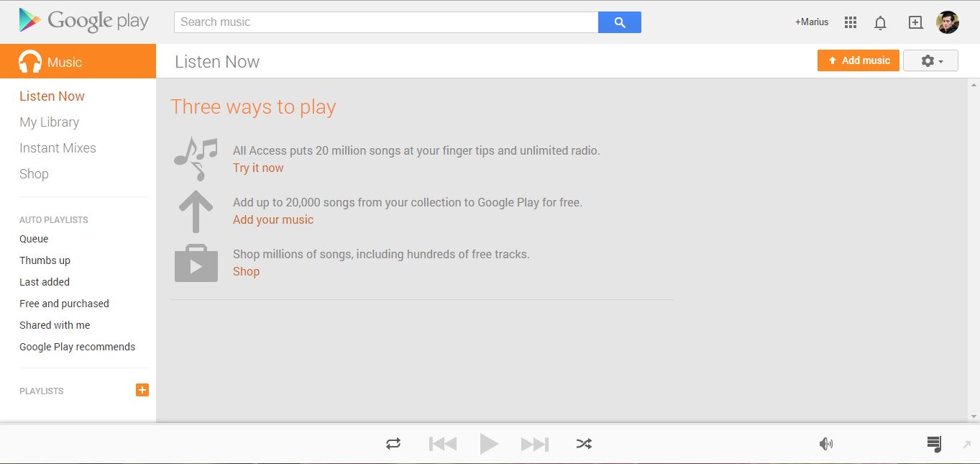Screen dimensions: 980x464
Task: Expand the settings gear dropdown
Action: (x=930, y=61)
